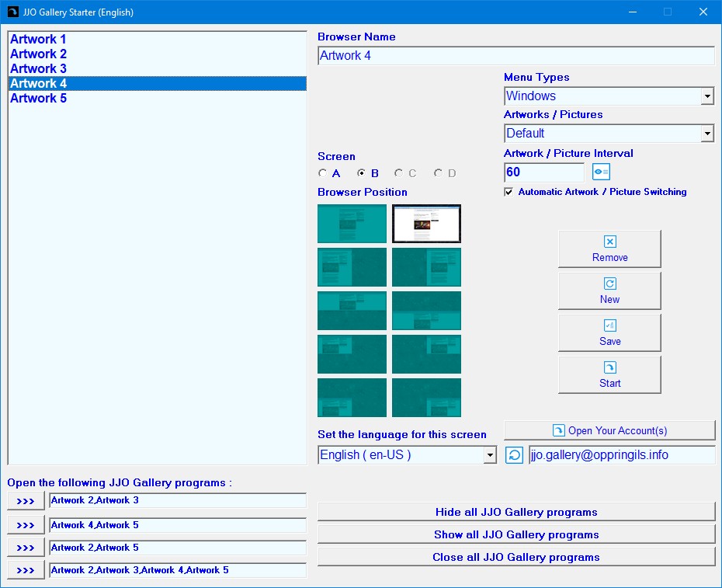Viewport: 722px width, 588px height.
Task: Select Screen B radio button
Action: (362, 173)
